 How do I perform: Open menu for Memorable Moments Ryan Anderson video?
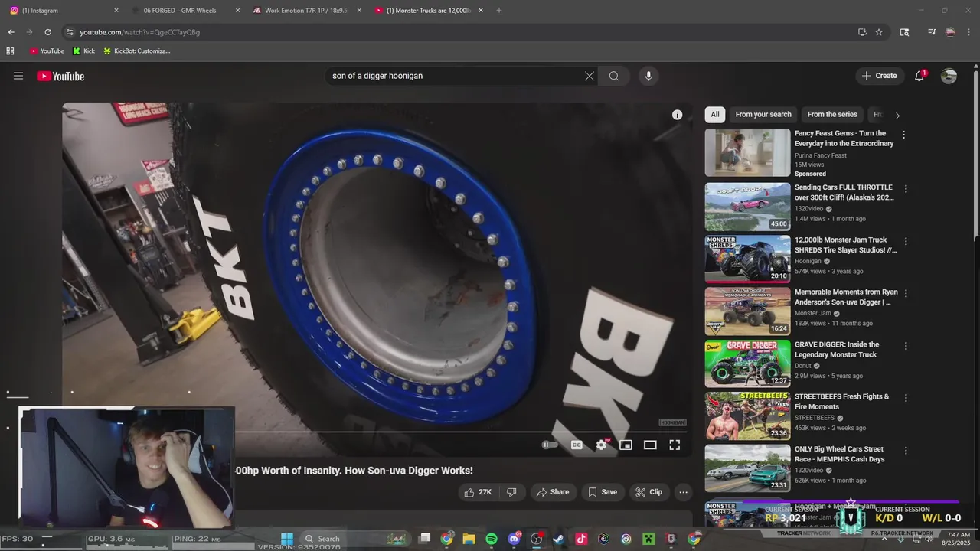pyautogui.click(x=906, y=293)
